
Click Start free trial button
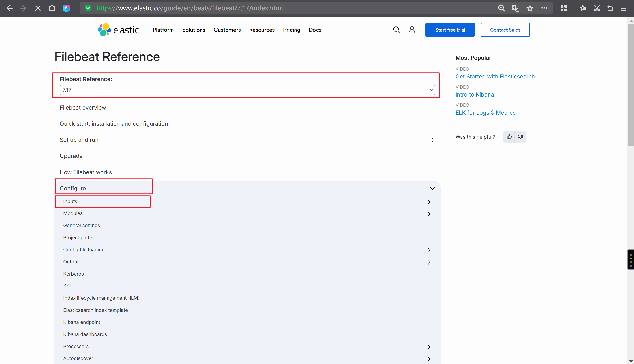pyautogui.click(x=450, y=30)
